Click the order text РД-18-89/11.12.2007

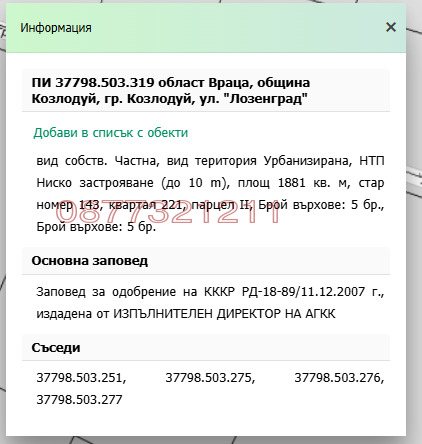[303, 292]
